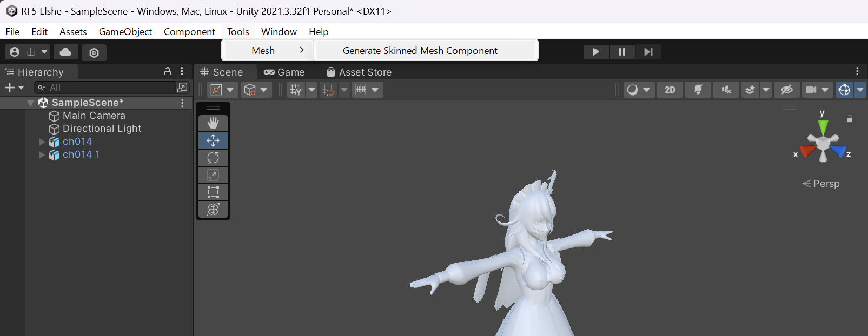Viewport: 868px width, 336px height.
Task: Select the Scale tool
Action: (213, 175)
